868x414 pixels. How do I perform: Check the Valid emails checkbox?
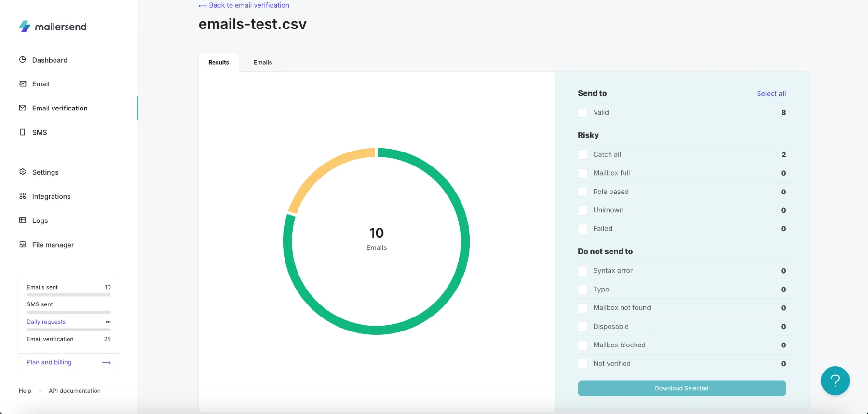click(x=583, y=113)
